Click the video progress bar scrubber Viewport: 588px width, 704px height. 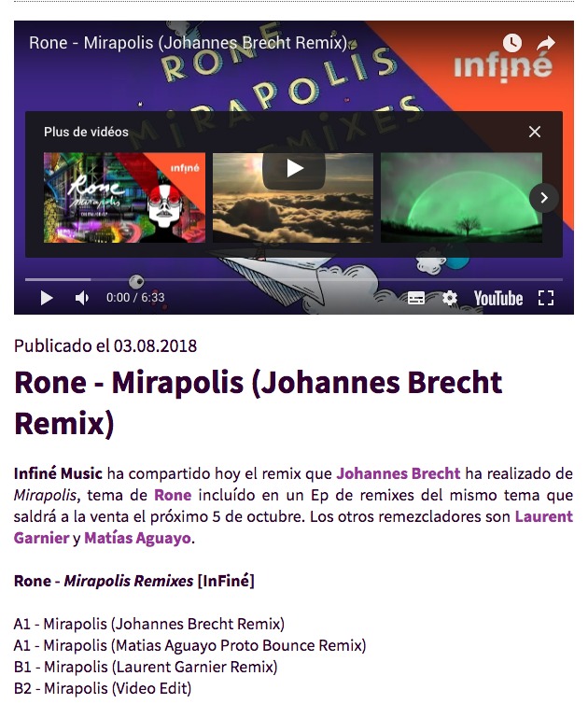[136, 281]
